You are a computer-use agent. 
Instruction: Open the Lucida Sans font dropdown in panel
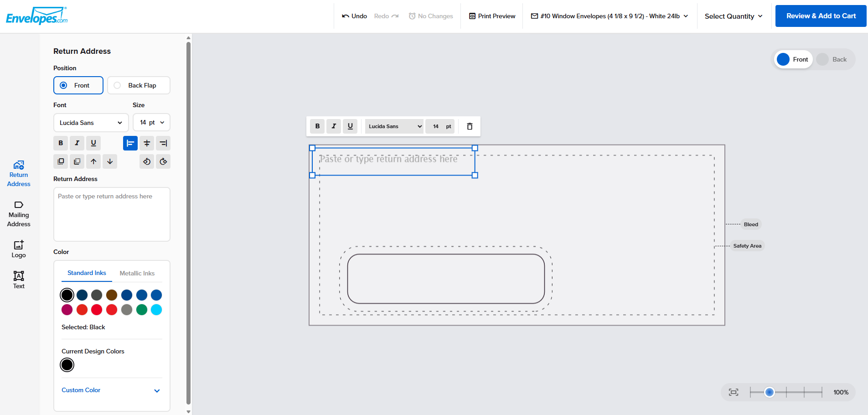(x=91, y=123)
